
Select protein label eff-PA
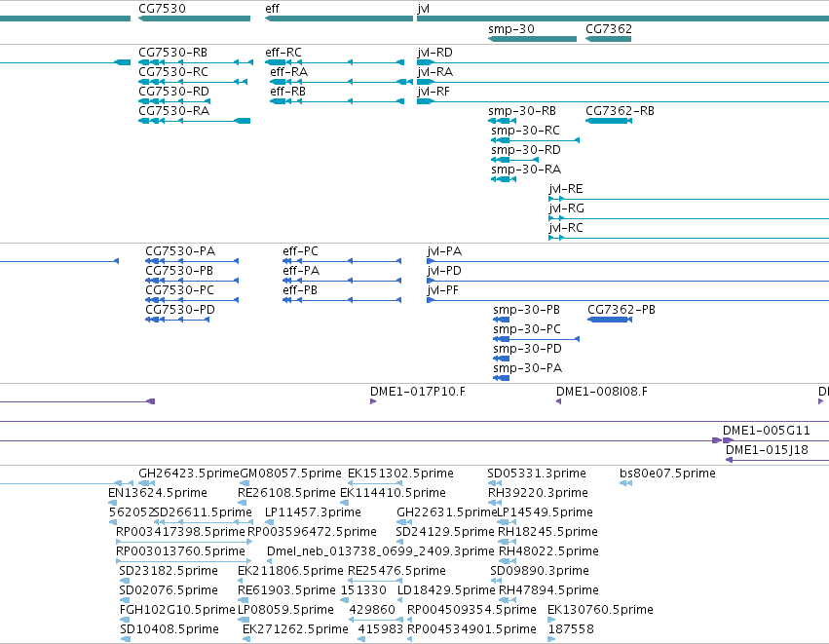point(301,271)
